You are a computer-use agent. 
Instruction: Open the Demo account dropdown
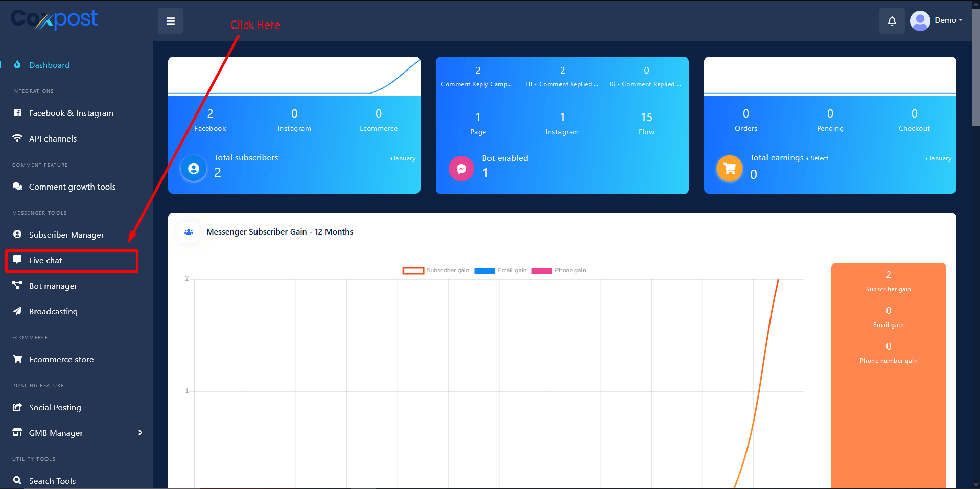point(948,20)
